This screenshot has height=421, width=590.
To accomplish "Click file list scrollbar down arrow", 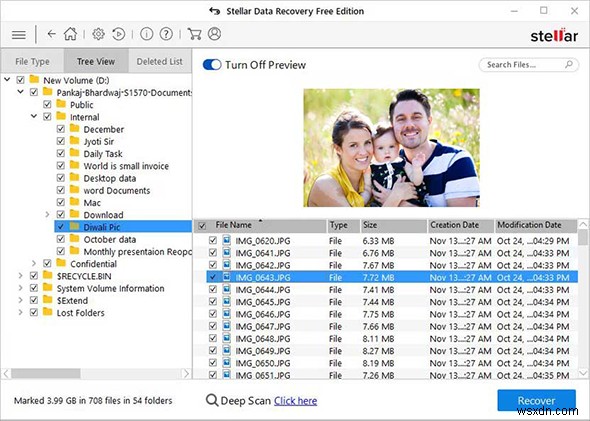I will click(x=583, y=373).
